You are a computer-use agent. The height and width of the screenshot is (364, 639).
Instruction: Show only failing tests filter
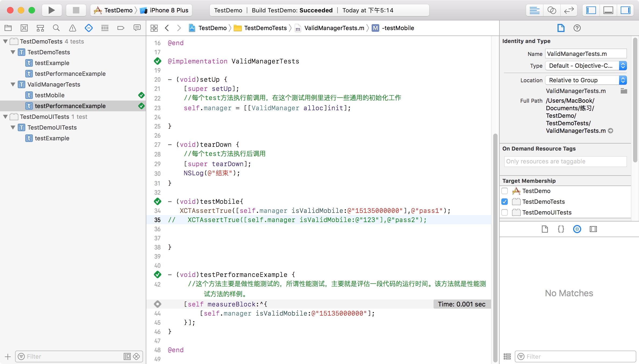tap(137, 356)
